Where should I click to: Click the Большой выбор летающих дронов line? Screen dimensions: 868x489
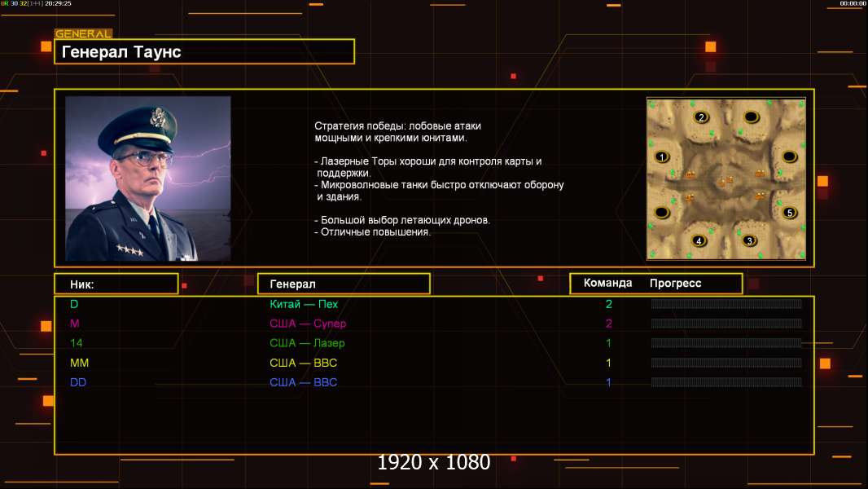(402, 220)
